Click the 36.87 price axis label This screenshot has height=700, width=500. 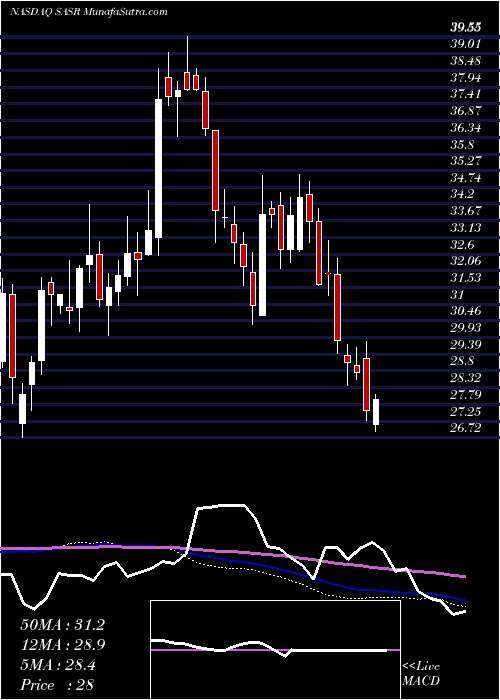tap(466, 111)
